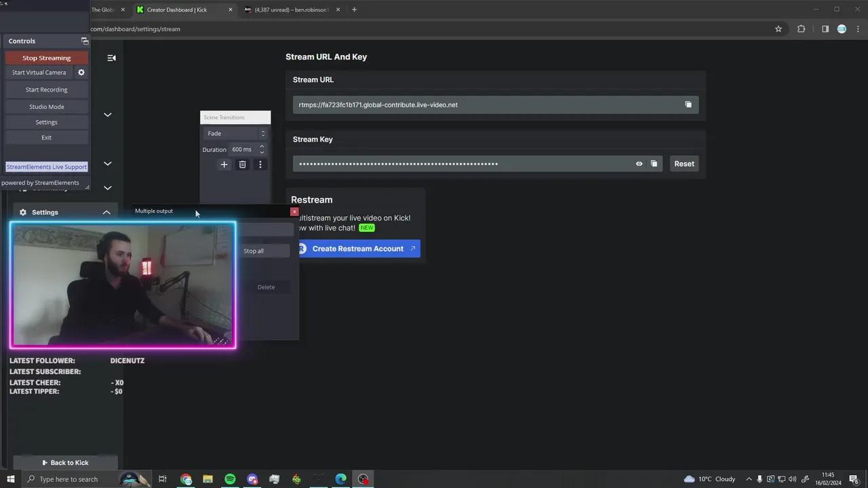Image resolution: width=868 pixels, height=488 pixels.
Task: Add a scene transition with the plus icon
Action: [224, 165]
